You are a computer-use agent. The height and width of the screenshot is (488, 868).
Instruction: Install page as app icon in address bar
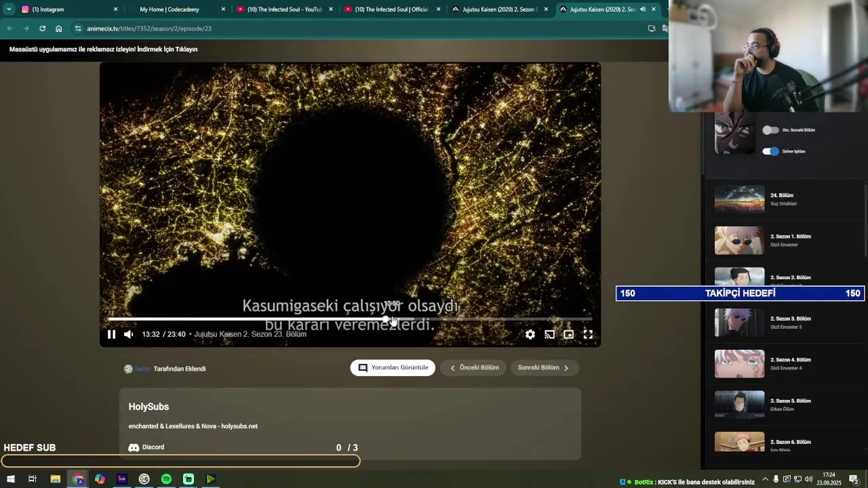point(652,28)
